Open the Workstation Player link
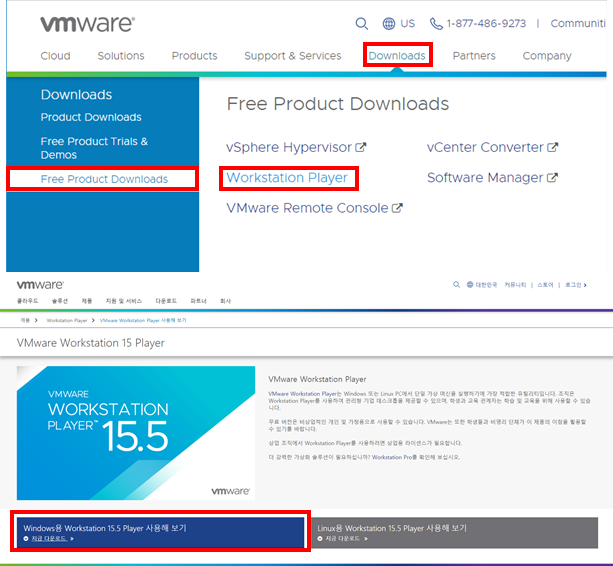This screenshot has height=566, width=613. coord(287,178)
